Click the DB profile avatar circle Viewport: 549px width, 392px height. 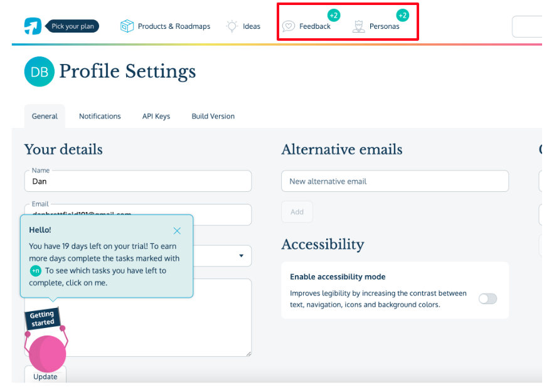(39, 72)
